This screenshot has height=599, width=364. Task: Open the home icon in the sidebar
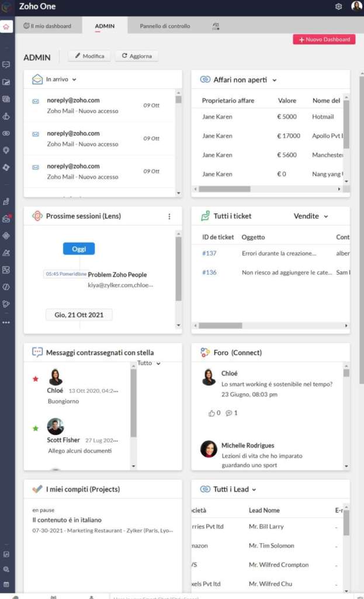(6, 27)
